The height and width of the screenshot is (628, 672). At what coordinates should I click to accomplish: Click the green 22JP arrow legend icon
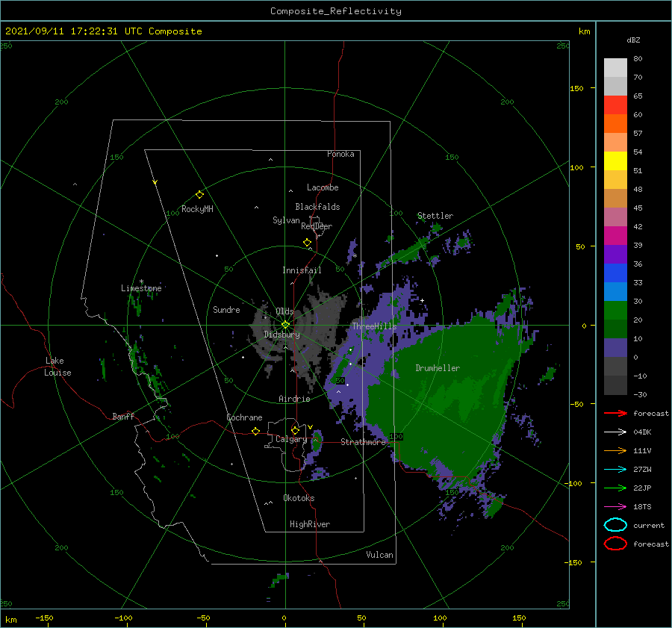615,488
